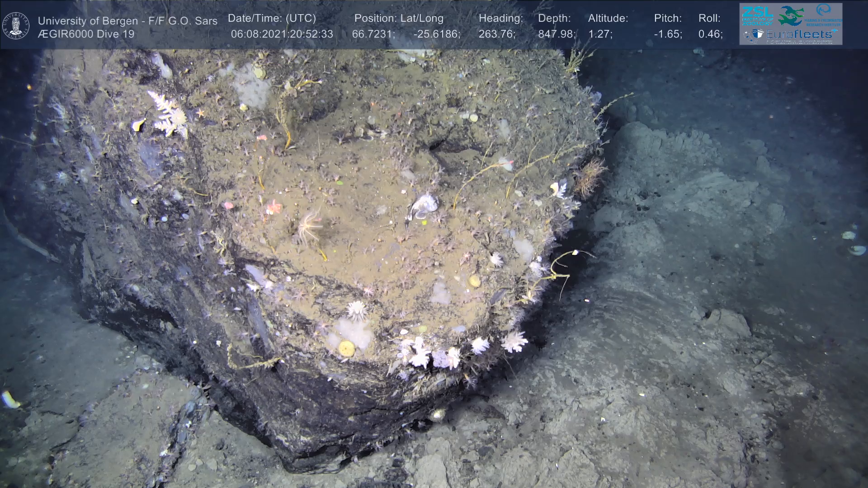Click the Depth value 847.98

coord(557,34)
